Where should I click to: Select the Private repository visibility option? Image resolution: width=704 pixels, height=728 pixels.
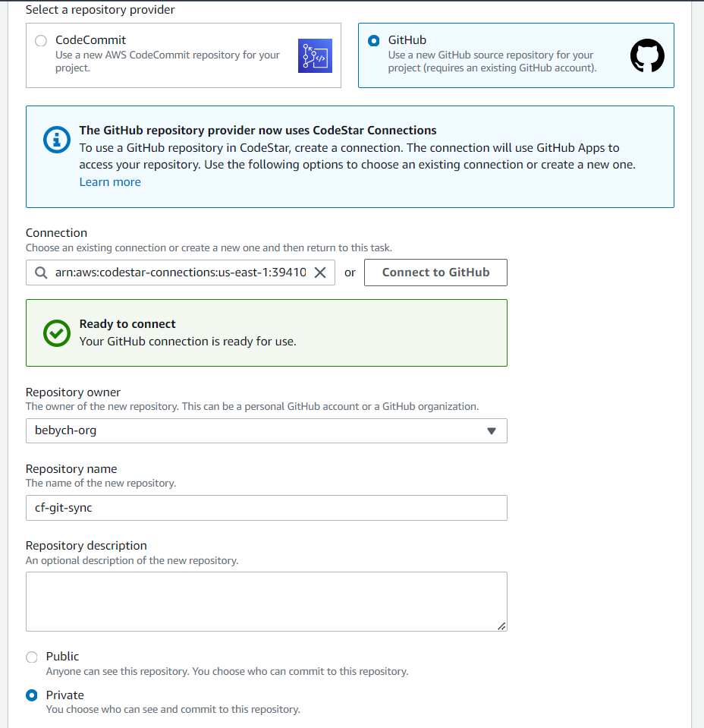coord(32,695)
